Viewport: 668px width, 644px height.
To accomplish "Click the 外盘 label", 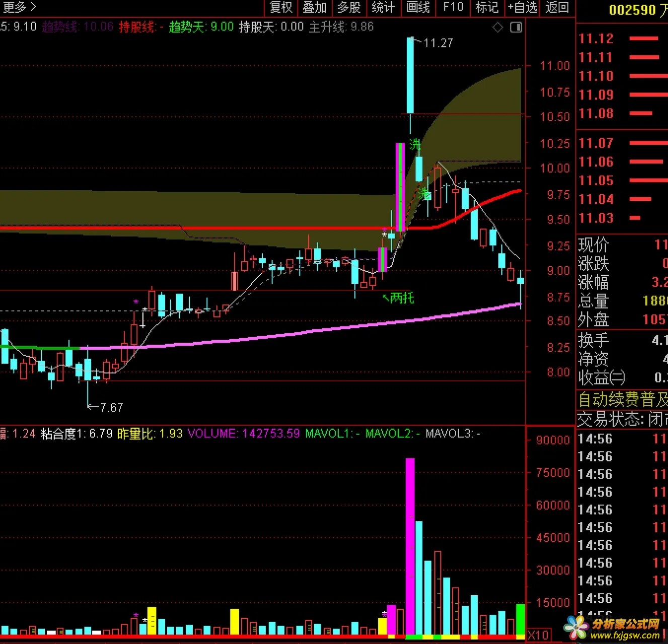I will 593,319.
